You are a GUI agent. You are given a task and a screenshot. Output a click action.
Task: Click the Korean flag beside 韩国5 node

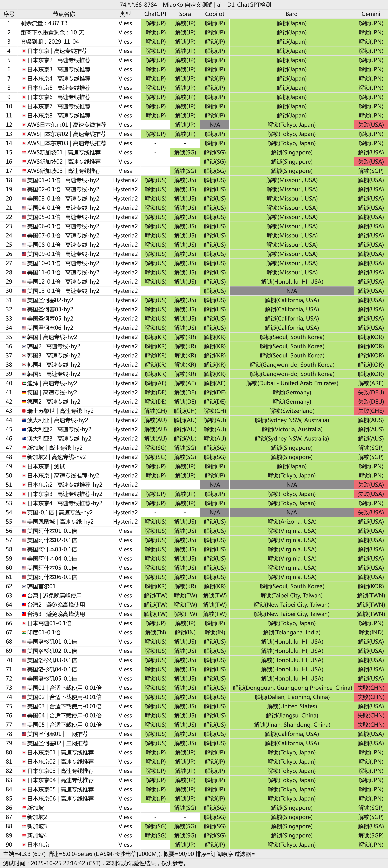point(24,374)
